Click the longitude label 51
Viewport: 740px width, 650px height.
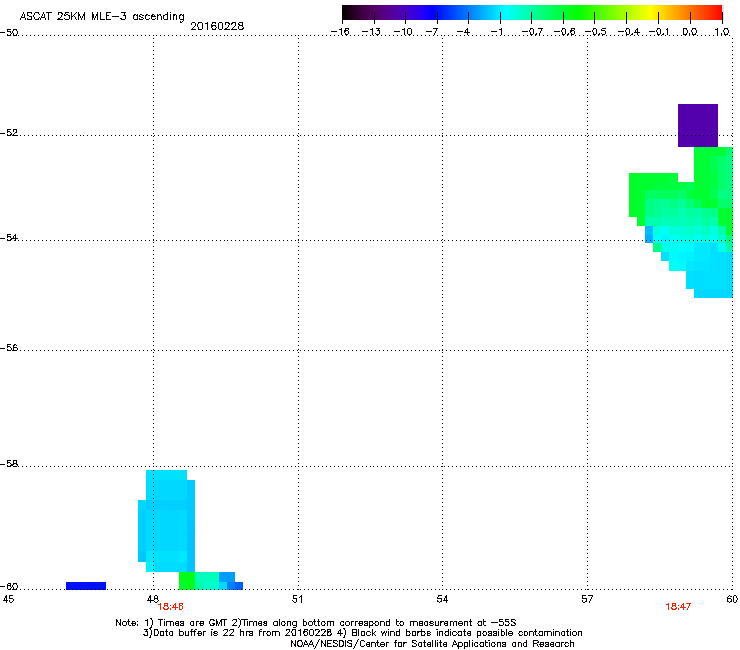tap(297, 599)
